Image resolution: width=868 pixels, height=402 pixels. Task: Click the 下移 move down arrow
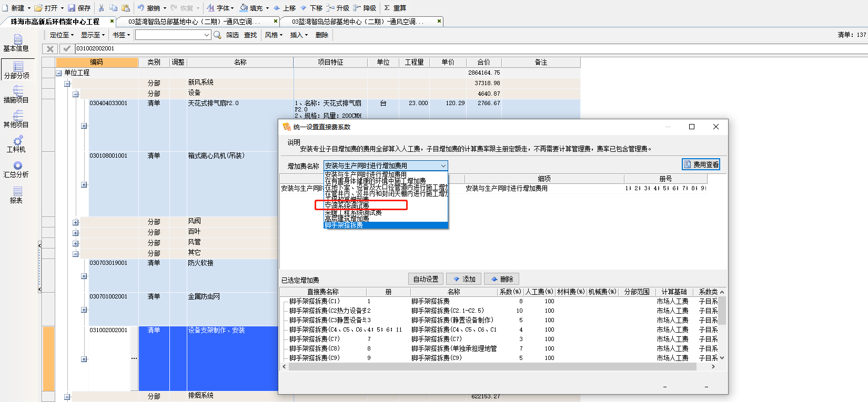click(x=304, y=8)
